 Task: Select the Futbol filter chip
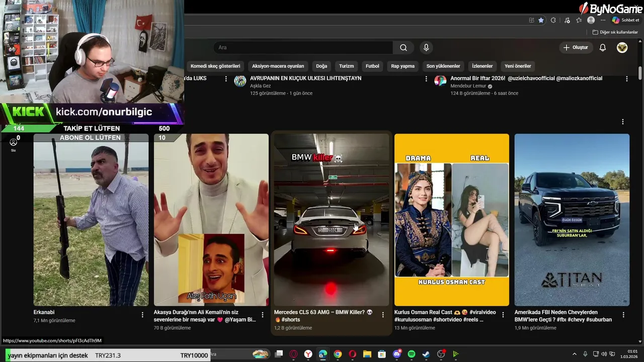[372, 66]
